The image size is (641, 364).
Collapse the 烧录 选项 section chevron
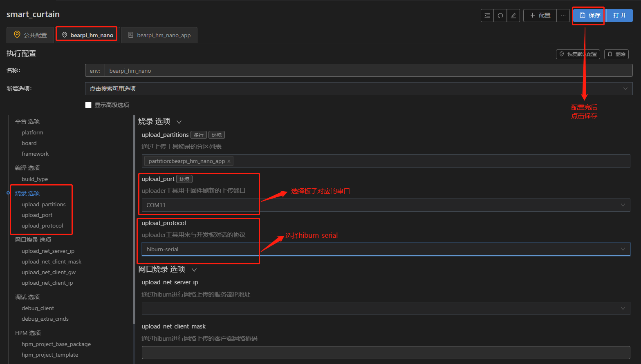pos(179,122)
